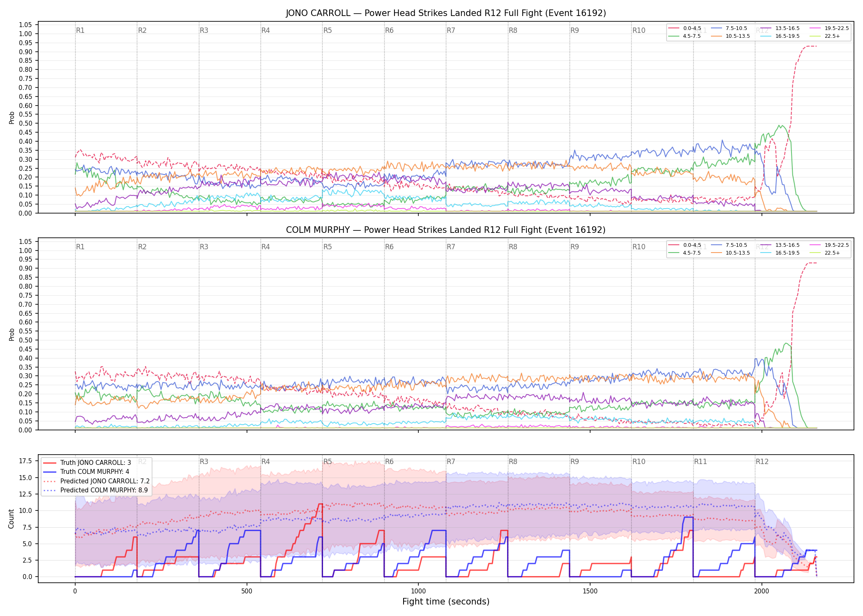Click the R12 label in the count chart

[x=762, y=462]
